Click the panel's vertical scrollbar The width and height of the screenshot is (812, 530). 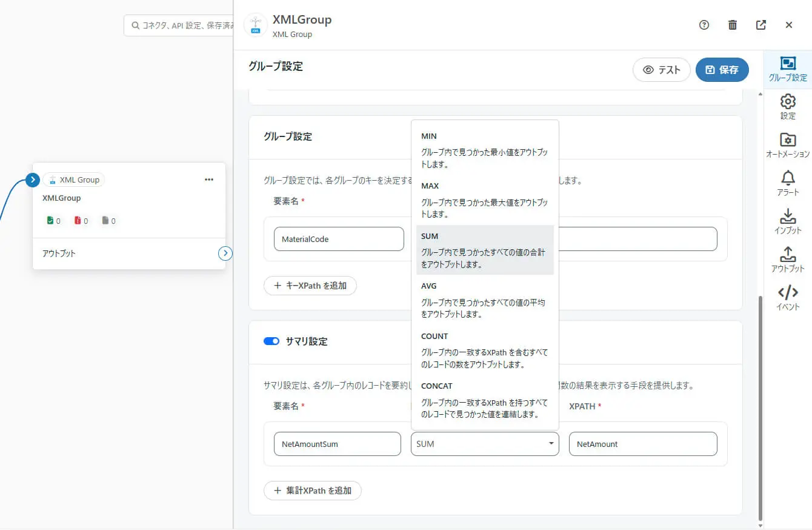tap(760, 408)
